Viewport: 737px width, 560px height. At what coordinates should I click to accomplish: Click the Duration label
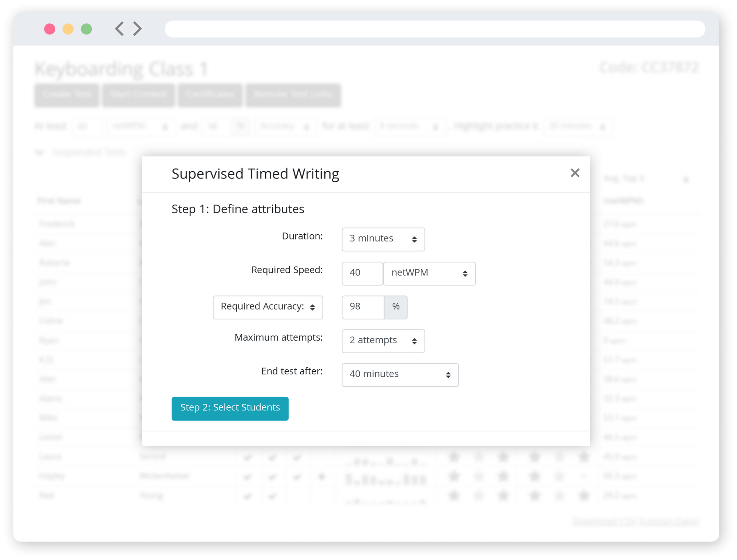(x=302, y=236)
